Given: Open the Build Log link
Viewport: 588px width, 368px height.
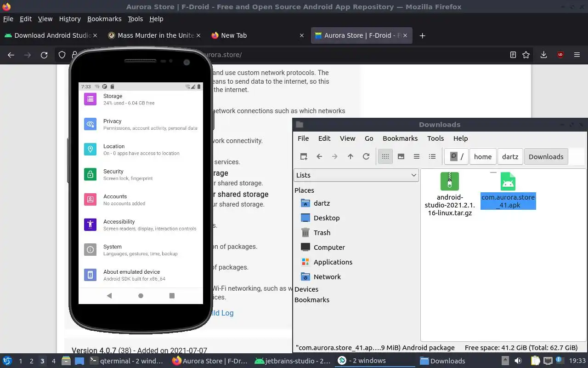Looking at the screenshot, I should [222, 313].
